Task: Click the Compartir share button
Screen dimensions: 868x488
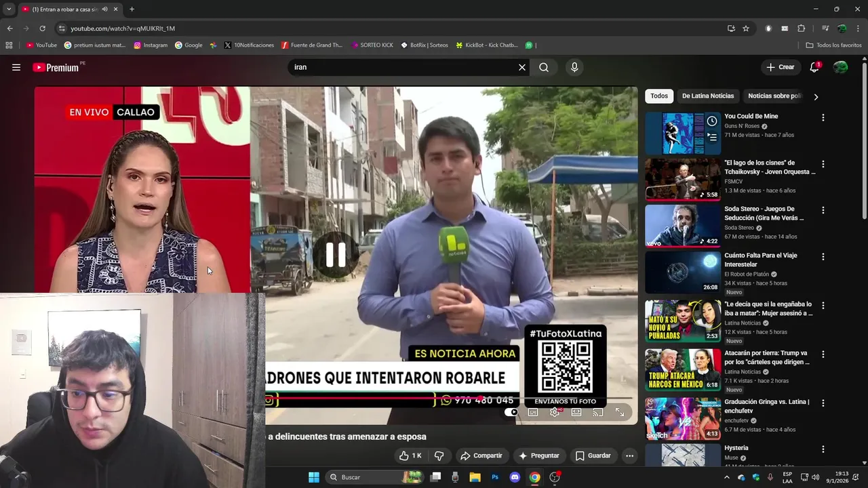Action: coord(481,455)
